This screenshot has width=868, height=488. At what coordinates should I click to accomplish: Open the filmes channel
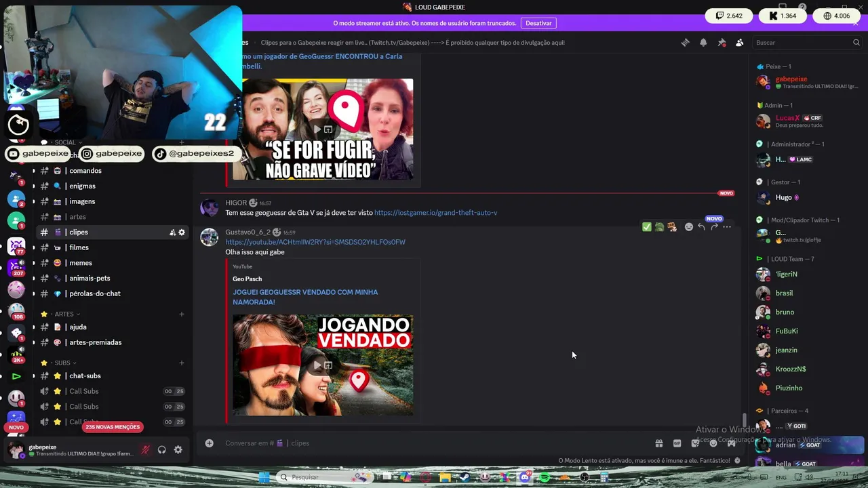coord(112,247)
